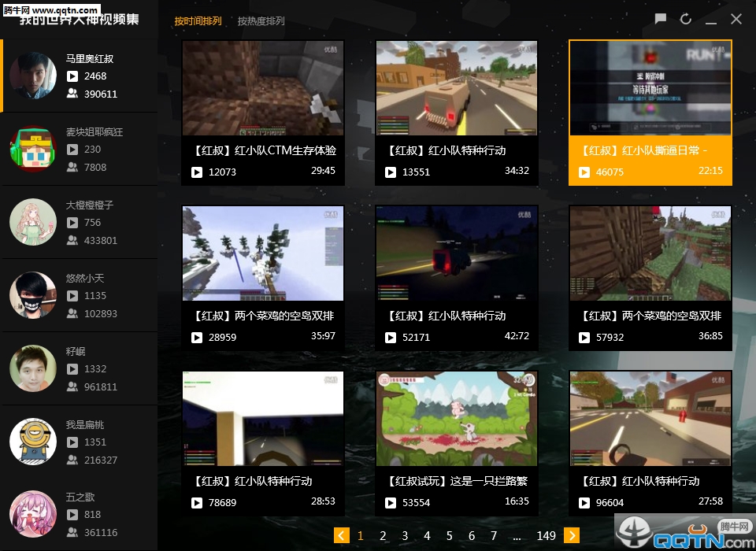Click play icon beside 13551 views
The width and height of the screenshot is (756, 551).
point(391,172)
